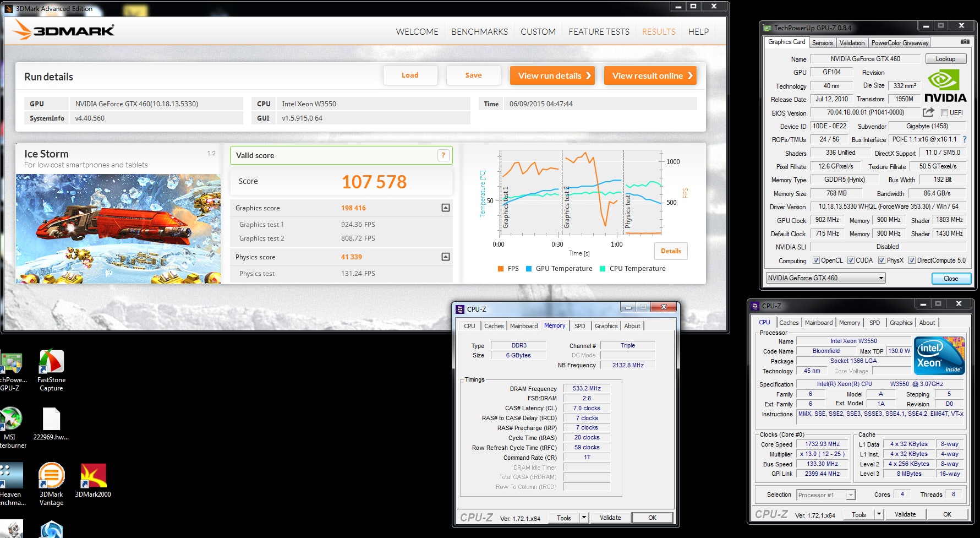Click Intel Xeon logo in CPU-Z window

click(939, 355)
